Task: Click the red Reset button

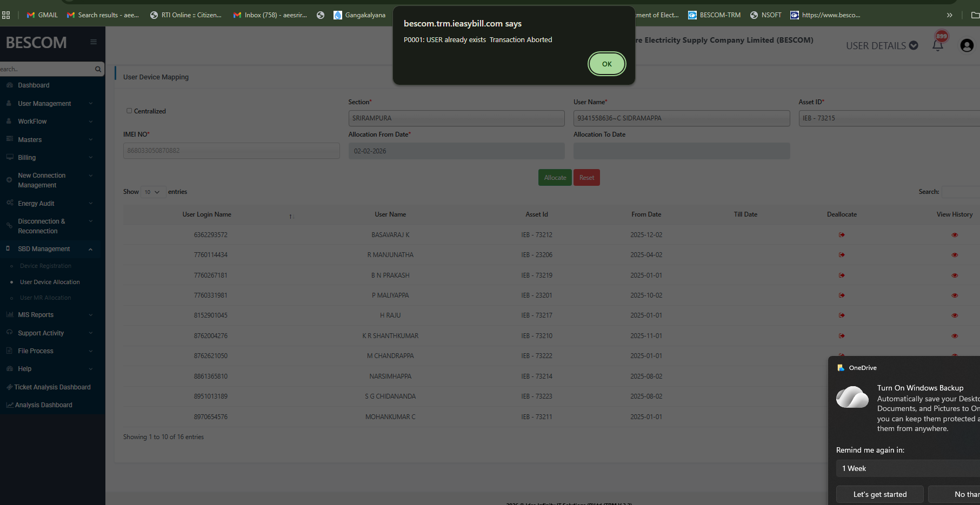Action: (587, 178)
